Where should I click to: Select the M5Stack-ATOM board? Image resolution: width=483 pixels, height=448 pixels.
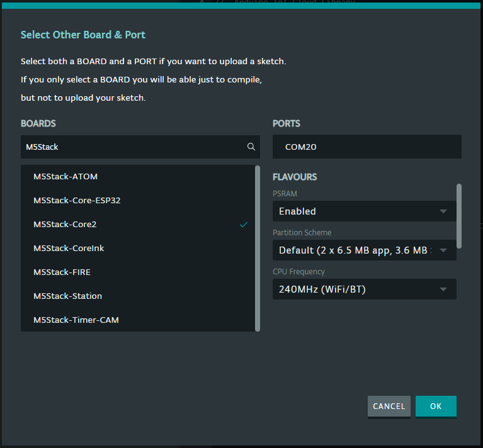pyautogui.click(x=138, y=177)
